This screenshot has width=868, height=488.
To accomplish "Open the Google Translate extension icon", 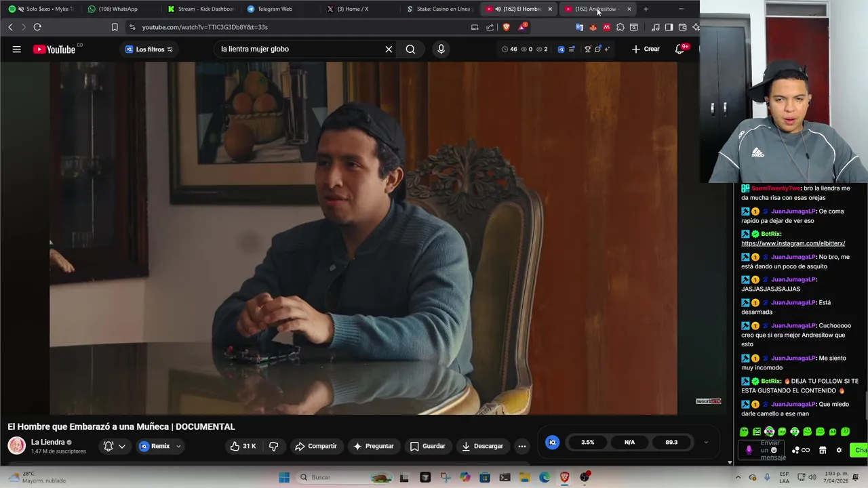I will 579,27.
